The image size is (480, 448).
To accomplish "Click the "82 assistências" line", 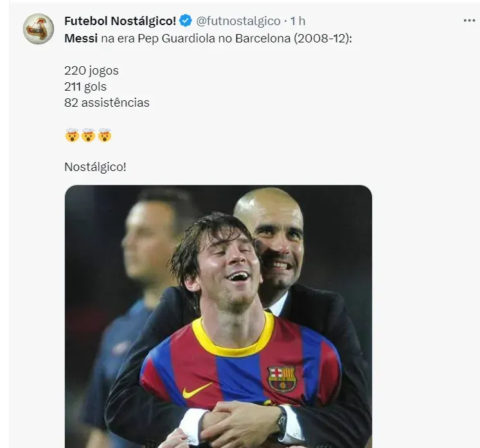I will click(107, 102).
